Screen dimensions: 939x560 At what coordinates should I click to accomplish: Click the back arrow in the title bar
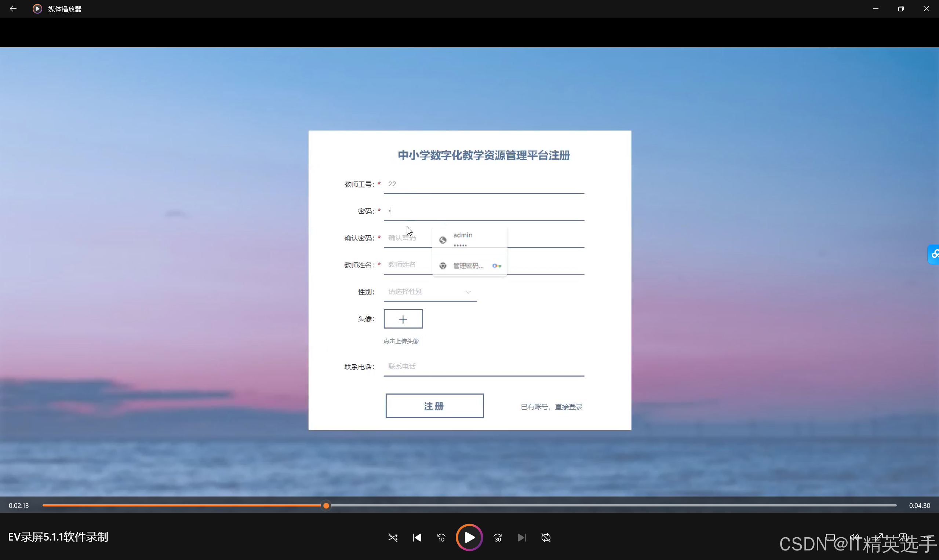tap(13, 8)
